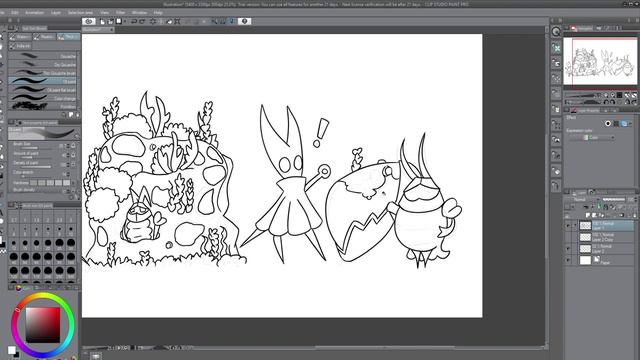The height and width of the screenshot is (360, 640).
Task: Select the India ink sub tool group
Action: coord(20,46)
